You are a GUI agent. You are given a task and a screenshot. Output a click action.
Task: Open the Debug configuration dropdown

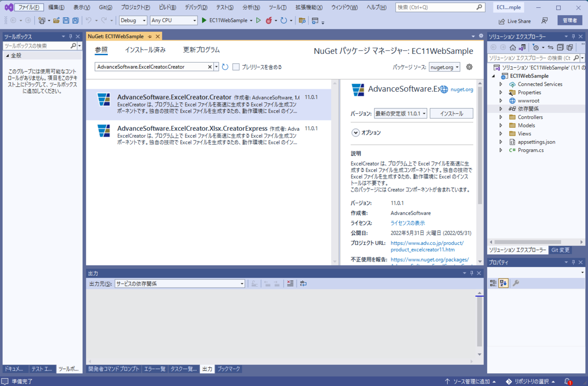pos(133,21)
